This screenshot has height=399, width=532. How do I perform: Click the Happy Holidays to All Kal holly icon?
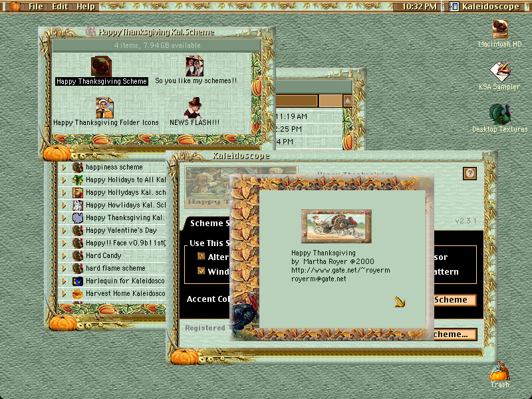coord(78,180)
